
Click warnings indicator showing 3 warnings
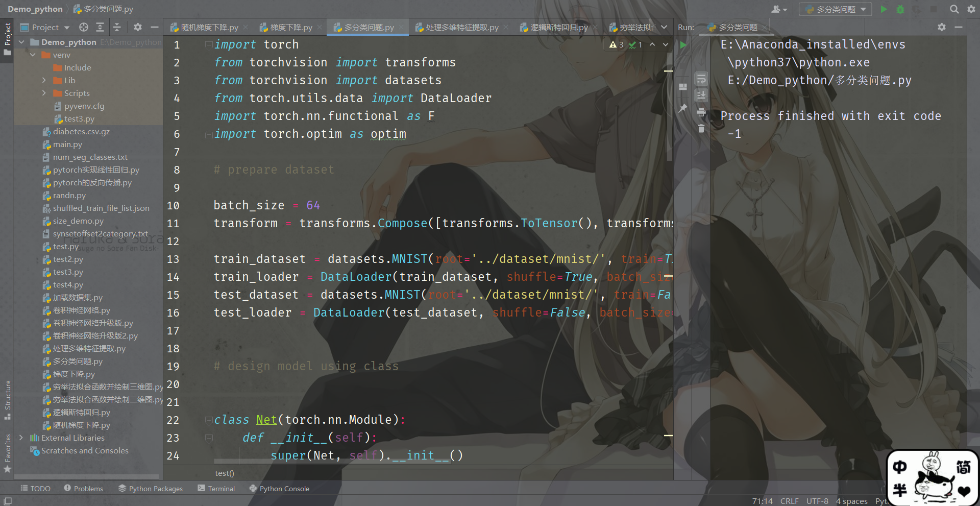[x=616, y=45]
